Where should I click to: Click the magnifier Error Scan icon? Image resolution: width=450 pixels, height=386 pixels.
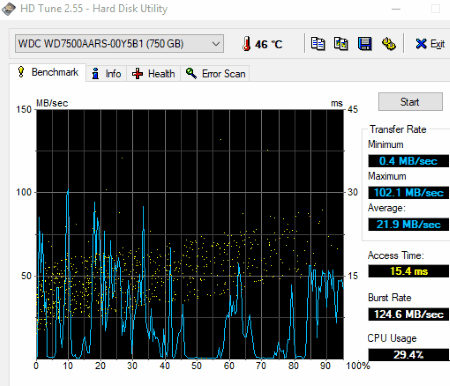pyautogui.click(x=191, y=73)
